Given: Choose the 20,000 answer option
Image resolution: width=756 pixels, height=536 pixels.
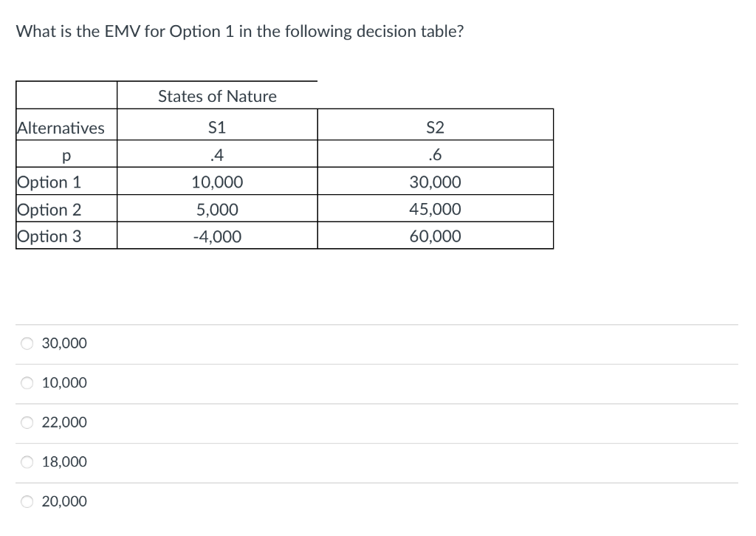Looking at the screenshot, I should click(27, 501).
